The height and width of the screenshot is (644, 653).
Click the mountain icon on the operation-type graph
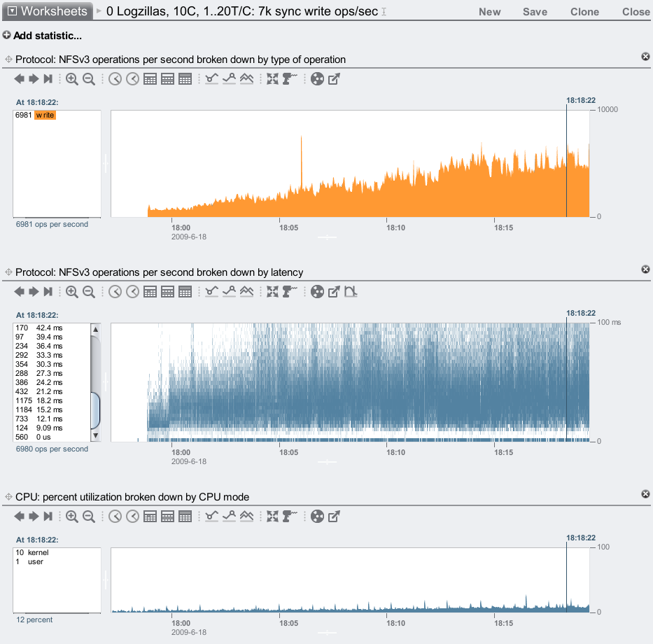tap(246, 80)
